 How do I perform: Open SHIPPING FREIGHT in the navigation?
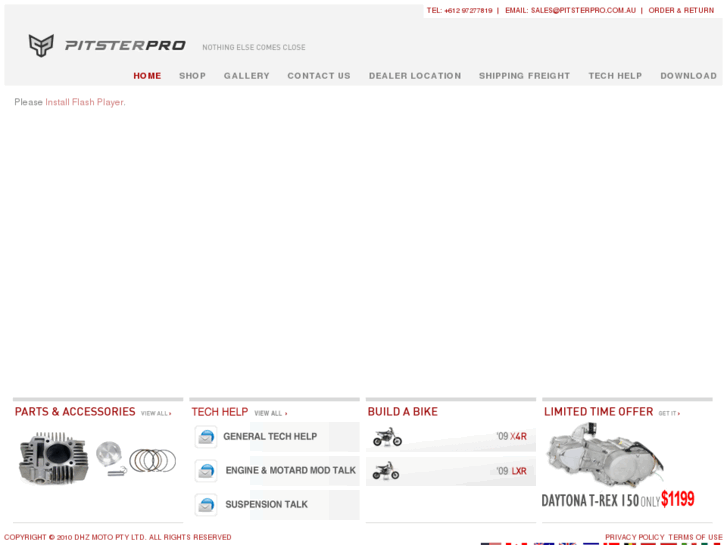pyautogui.click(x=524, y=76)
